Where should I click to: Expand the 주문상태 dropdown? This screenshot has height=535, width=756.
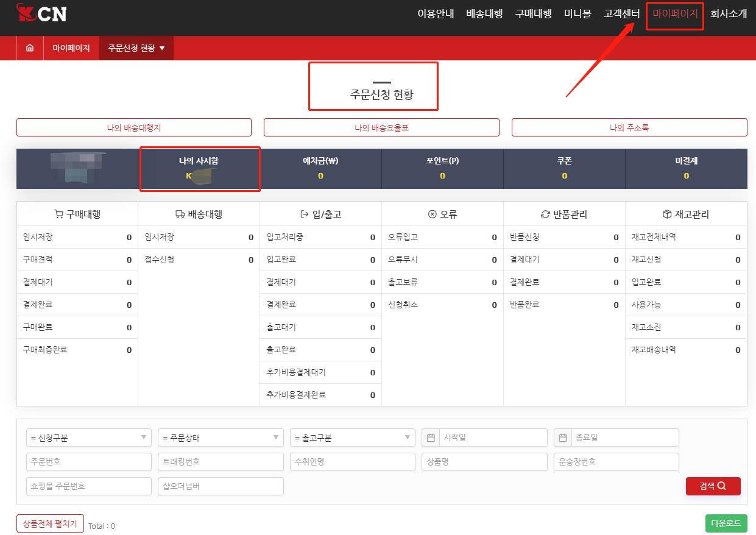[x=221, y=438]
